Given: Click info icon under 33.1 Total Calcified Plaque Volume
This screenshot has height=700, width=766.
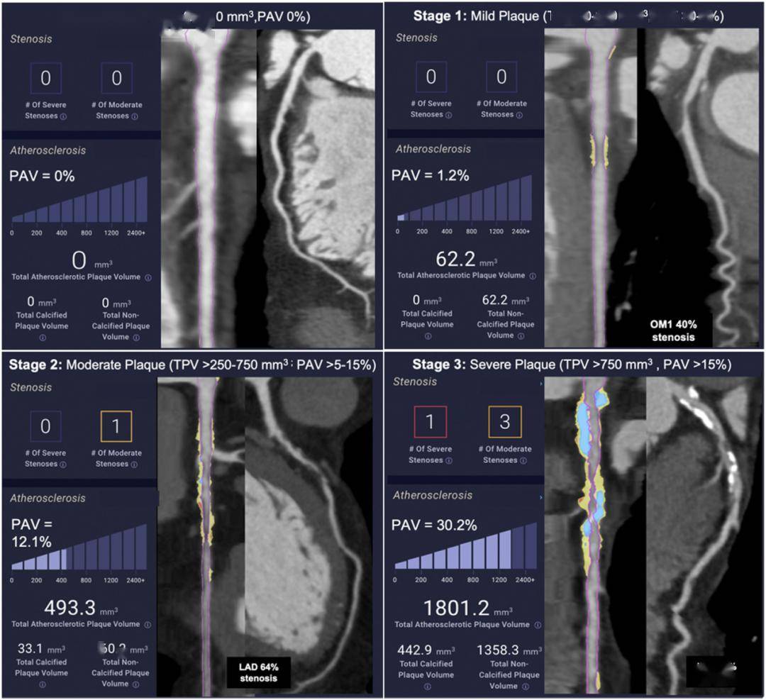Looking at the screenshot, I should (x=43, y=684).
